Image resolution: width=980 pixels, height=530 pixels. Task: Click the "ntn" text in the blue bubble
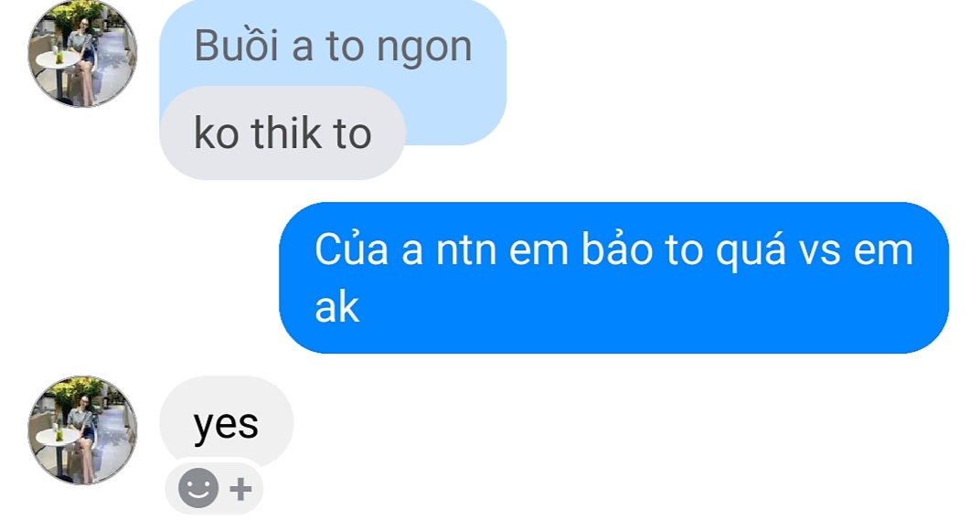(466, 250)
